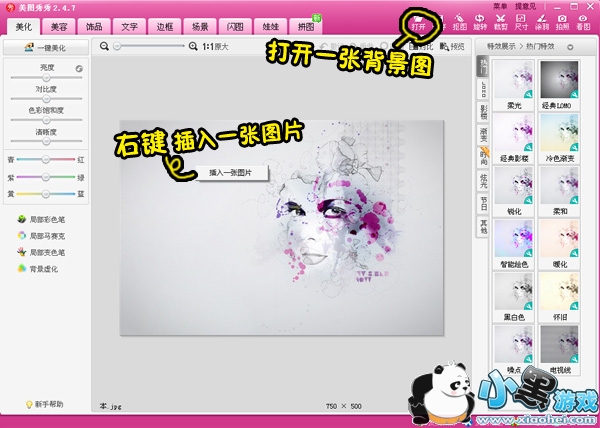Open the 文字 text tab

[x=129, y=26]
